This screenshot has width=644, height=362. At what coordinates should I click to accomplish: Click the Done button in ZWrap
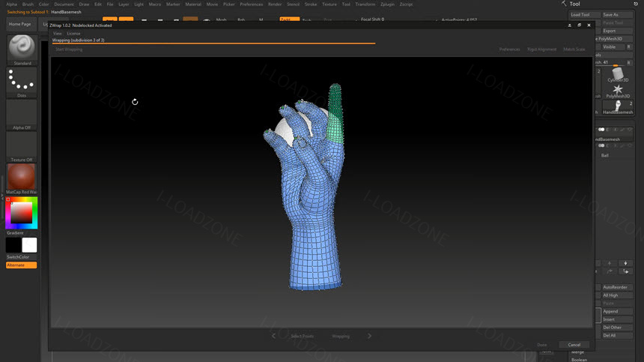tap(542, 345)
